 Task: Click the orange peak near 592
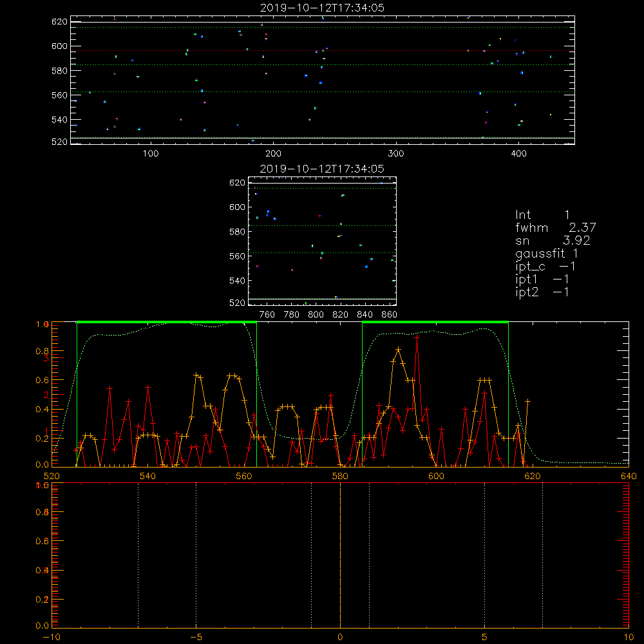[399, 350]
